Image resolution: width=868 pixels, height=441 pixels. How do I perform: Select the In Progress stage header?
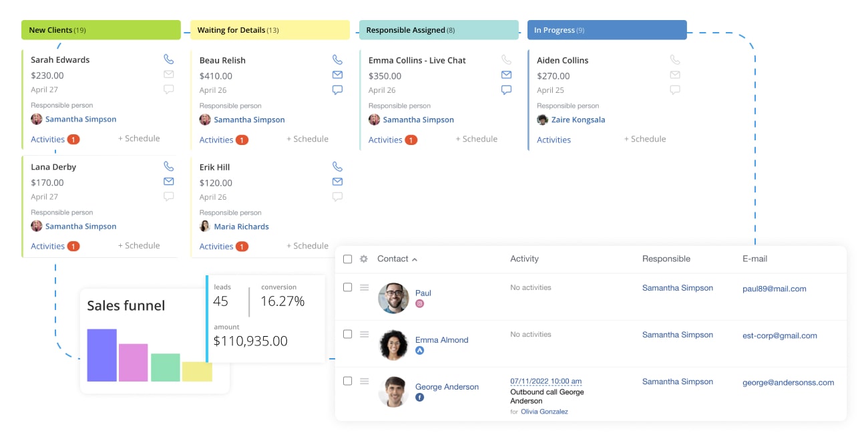[607, 30]
